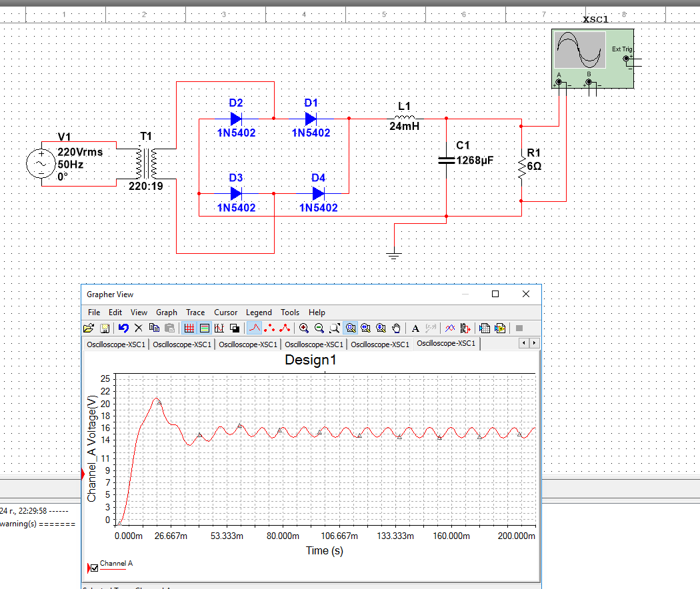Select the symbols-only trace display
The image size is (700, 589).
click(269, 328)
